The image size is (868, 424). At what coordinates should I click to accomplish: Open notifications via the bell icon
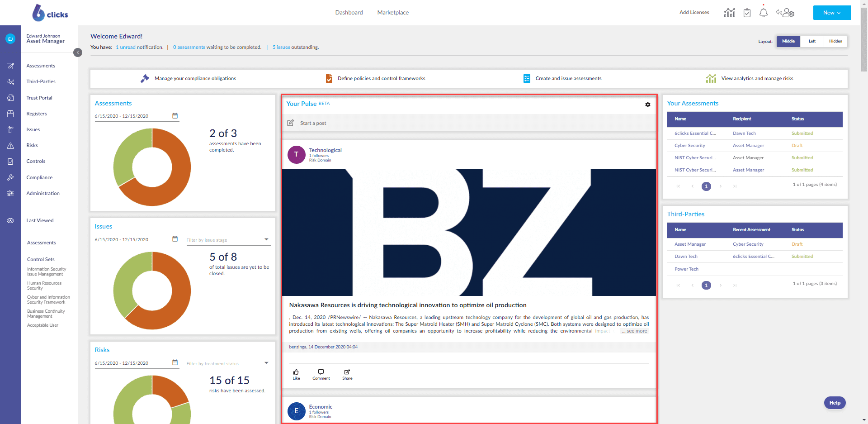(763, 13)
